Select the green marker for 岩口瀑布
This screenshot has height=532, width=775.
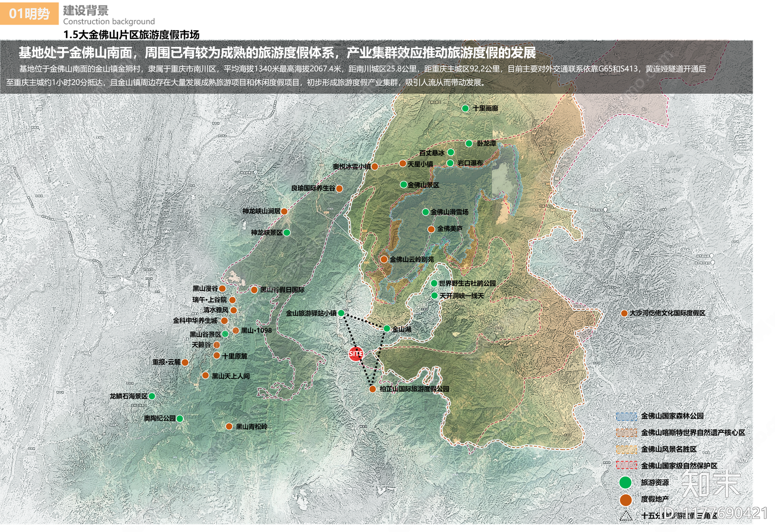450,163
